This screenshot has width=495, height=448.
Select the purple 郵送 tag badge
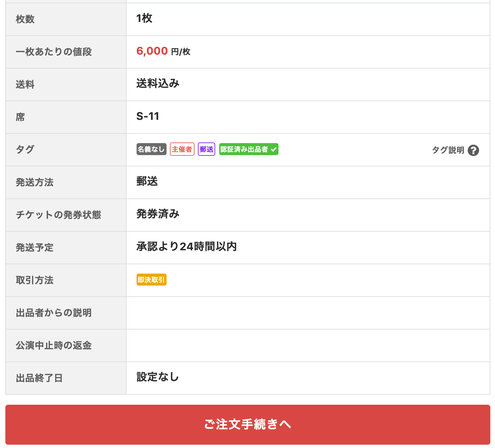(207, 149)
